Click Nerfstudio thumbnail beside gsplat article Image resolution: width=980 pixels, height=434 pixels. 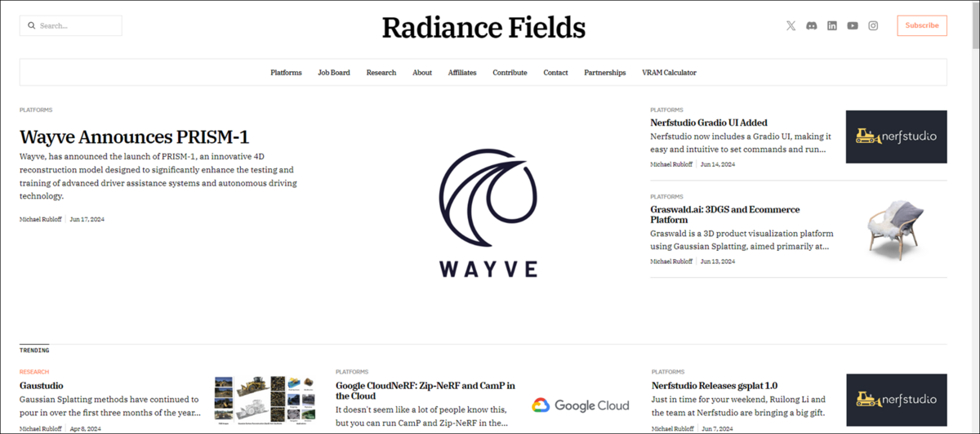(896, 400)
